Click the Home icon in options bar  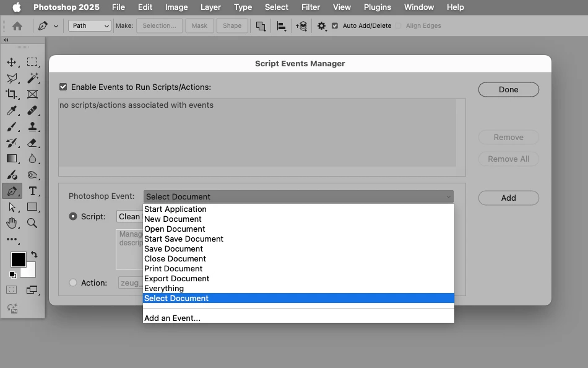click(17, 26)
